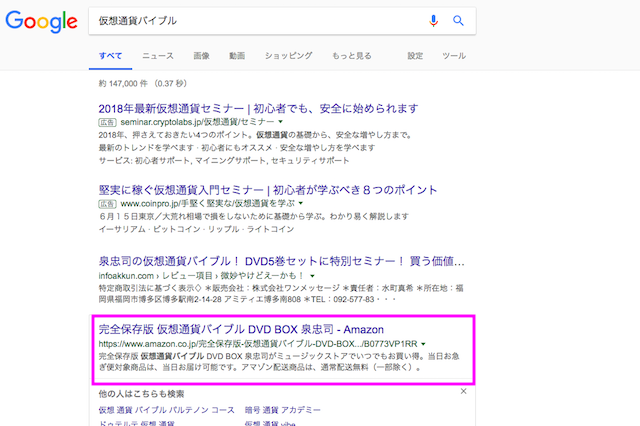Click the Google logo
The image size is (640, 426).
pyautogui.click(x=41, y=21)
